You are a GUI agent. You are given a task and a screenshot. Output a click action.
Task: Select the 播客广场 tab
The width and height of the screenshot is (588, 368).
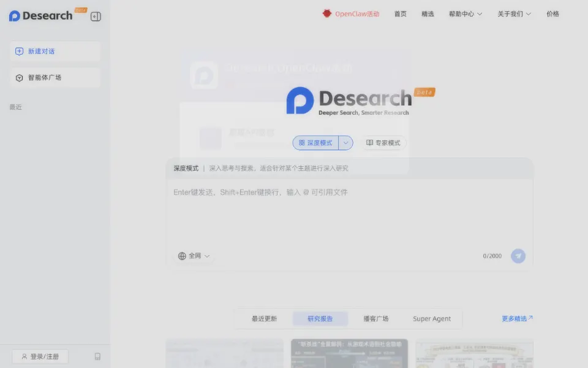tap(375, 319)
